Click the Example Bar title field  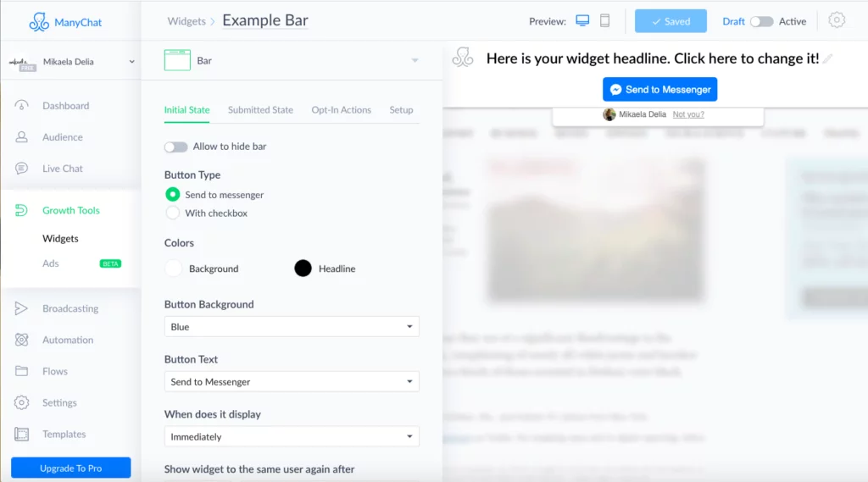(x=265, y=20)
